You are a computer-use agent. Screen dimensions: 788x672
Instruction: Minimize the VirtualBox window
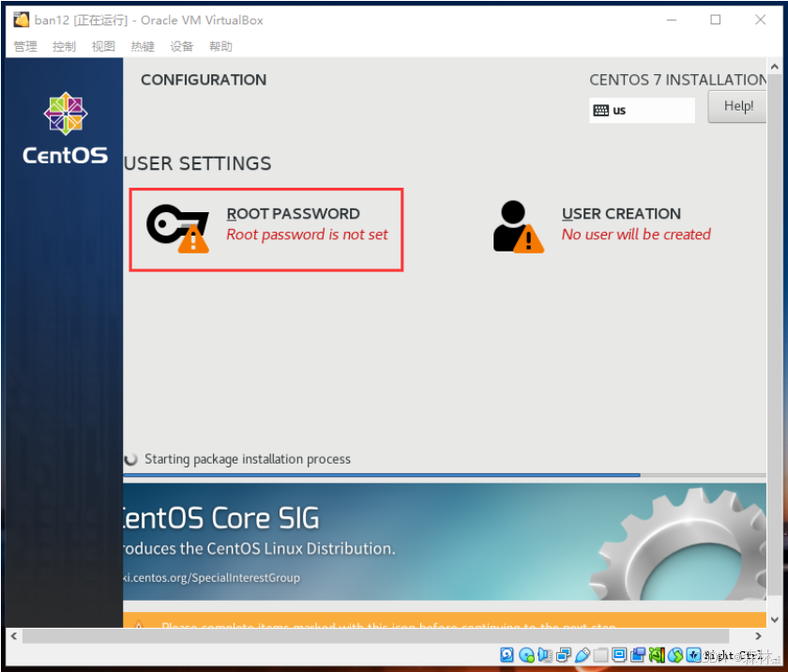coord(671,20)
